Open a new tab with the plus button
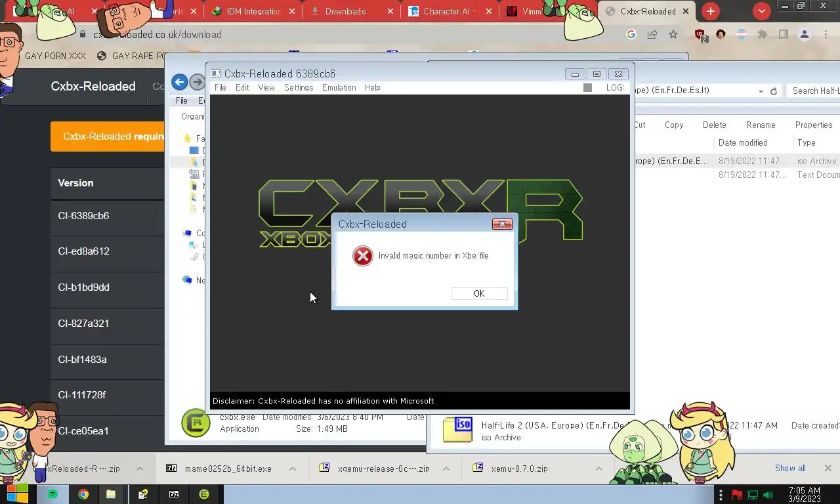This screenshot has height=504, width=840. point(710,11)
